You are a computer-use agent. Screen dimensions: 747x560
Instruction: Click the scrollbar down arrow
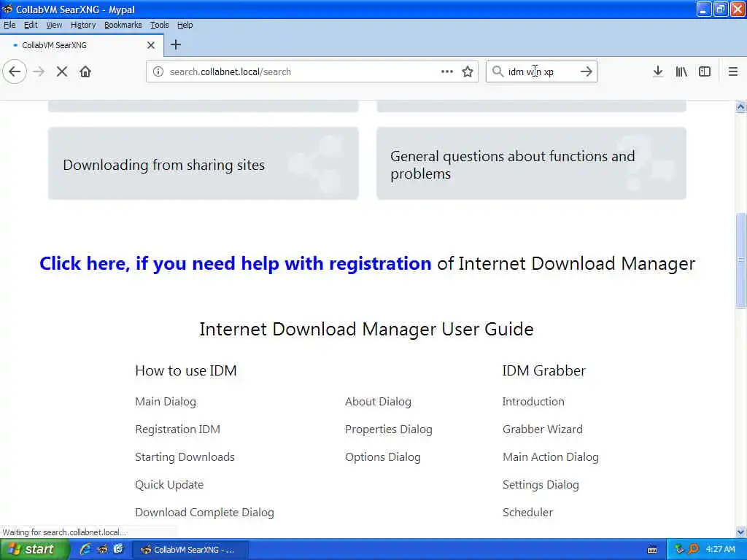click(741, 532)
